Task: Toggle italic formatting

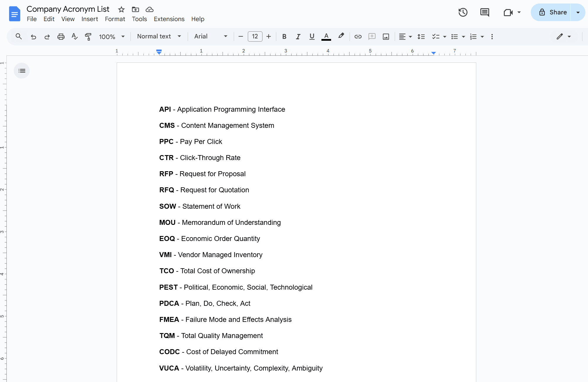Action: point(298,37)
